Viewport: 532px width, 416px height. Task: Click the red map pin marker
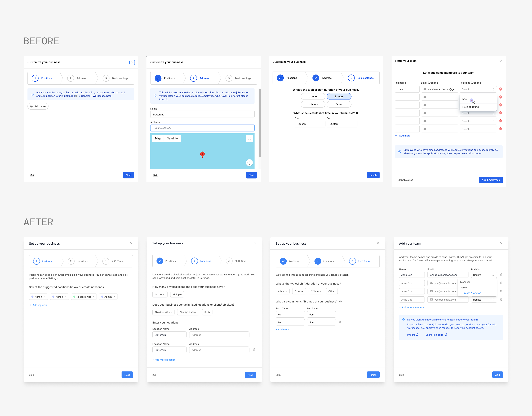(202, 154)
